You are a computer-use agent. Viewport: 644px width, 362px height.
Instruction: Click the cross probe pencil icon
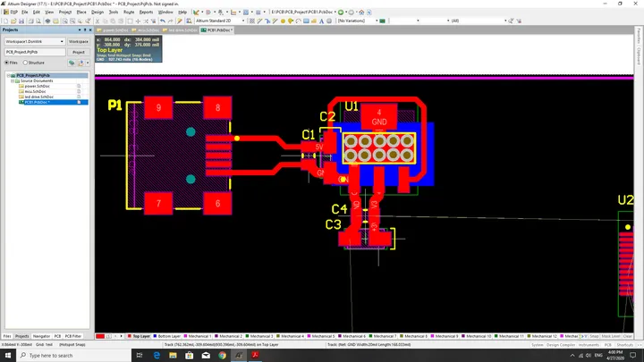(x=180, y=21)
